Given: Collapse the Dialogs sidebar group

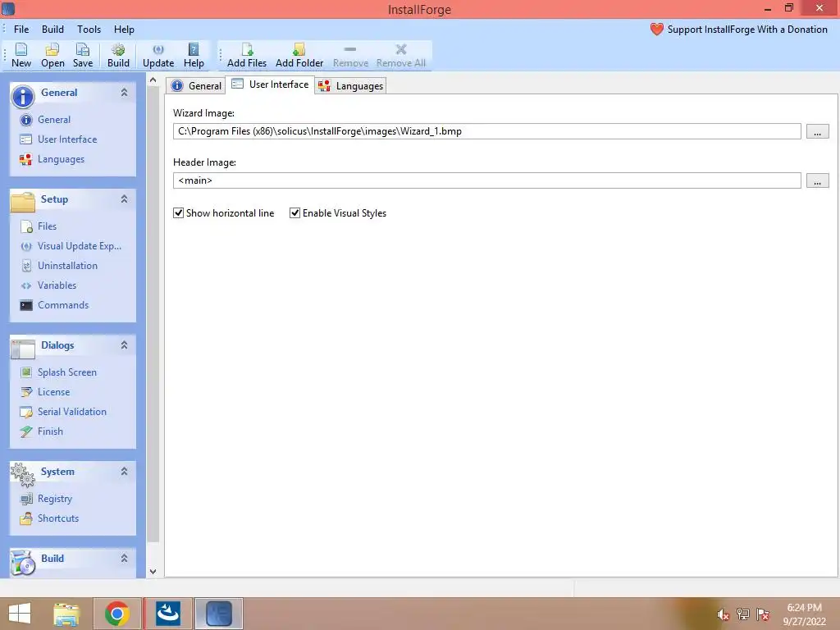Looking at the screenshot, I should tap(125, 345).
